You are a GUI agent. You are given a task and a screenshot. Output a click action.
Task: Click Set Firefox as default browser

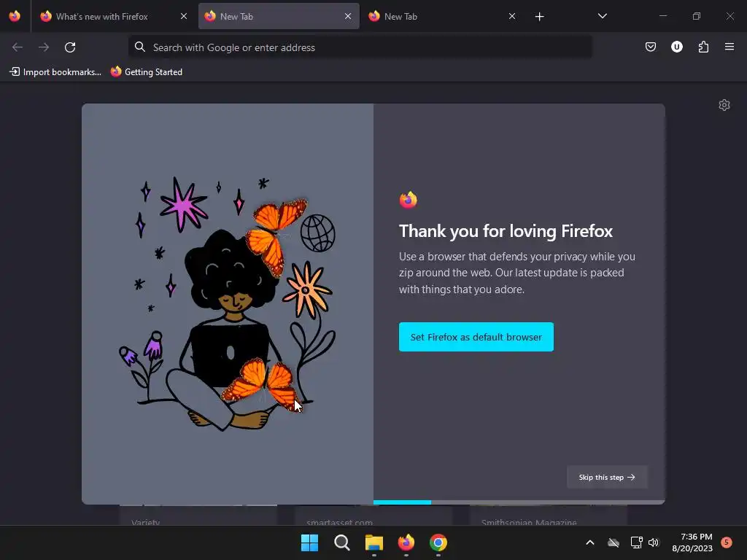[476, 337]
